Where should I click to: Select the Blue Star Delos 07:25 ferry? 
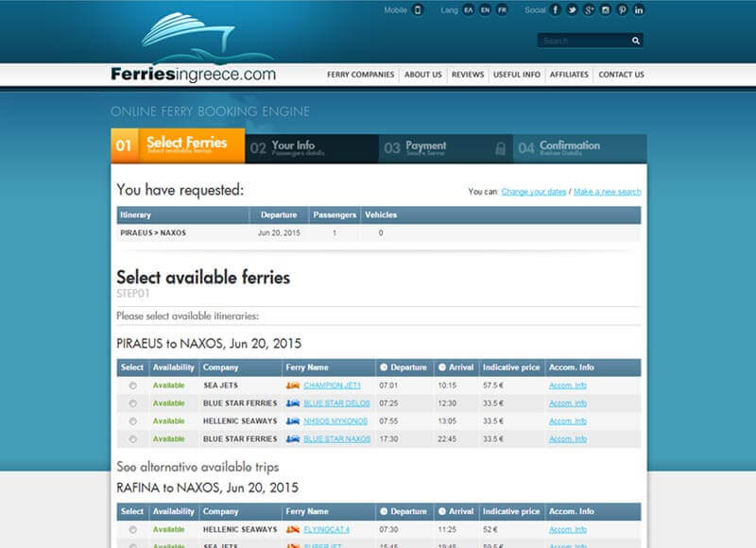(133, 403)
